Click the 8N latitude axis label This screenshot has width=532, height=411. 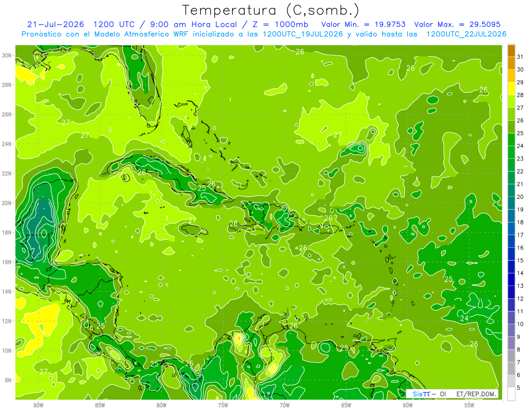pyautogui.click(x=8, y=380)
